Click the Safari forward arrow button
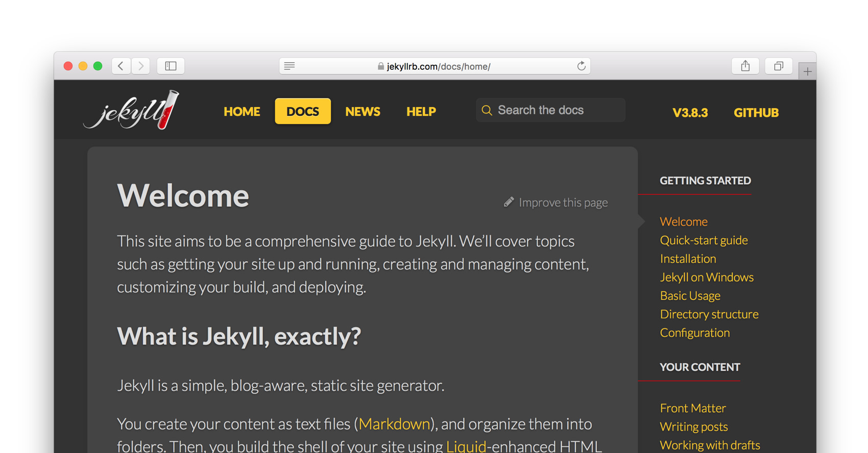868x453 pixels. click(141, 66)
